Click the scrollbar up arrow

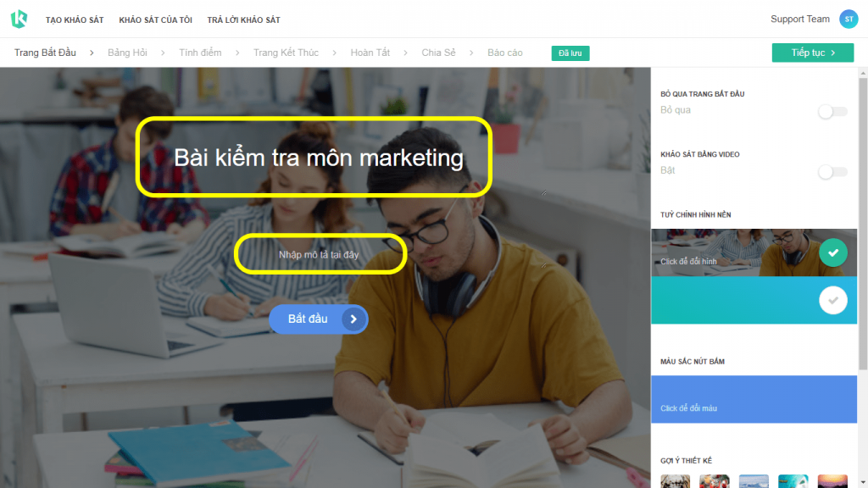coord(862,73)
